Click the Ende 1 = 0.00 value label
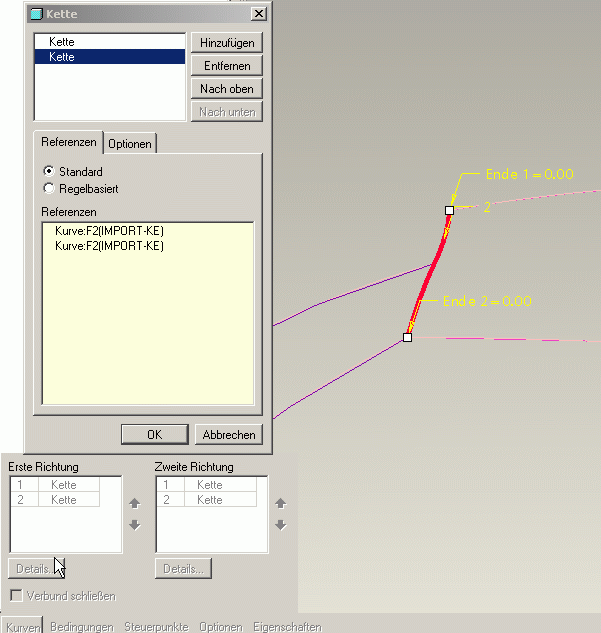The image size is (601, 633). (530, 174)
